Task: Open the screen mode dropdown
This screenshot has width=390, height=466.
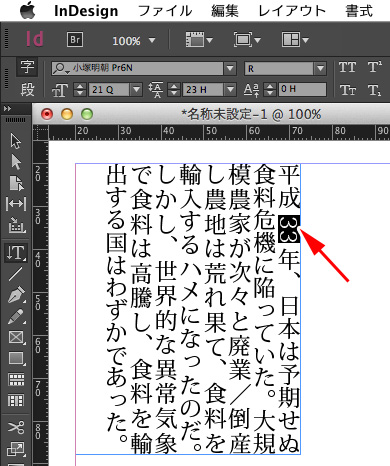Action: point(247,40)
